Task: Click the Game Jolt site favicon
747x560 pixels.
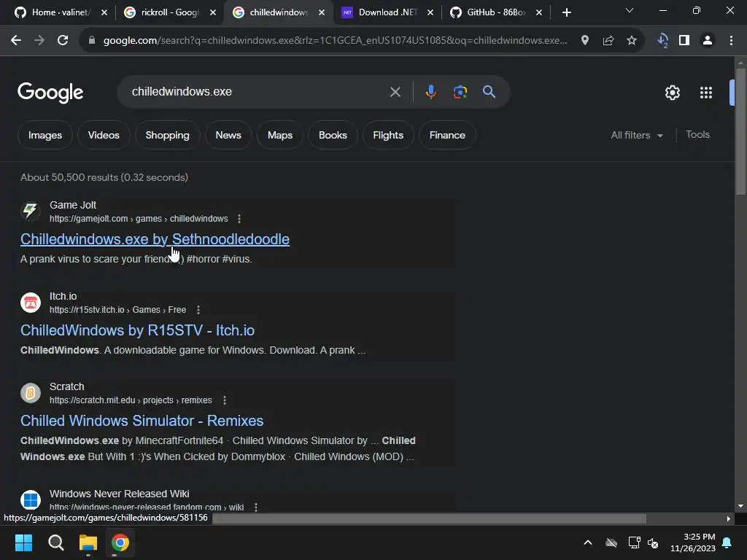Action: (x=31, y=211)
